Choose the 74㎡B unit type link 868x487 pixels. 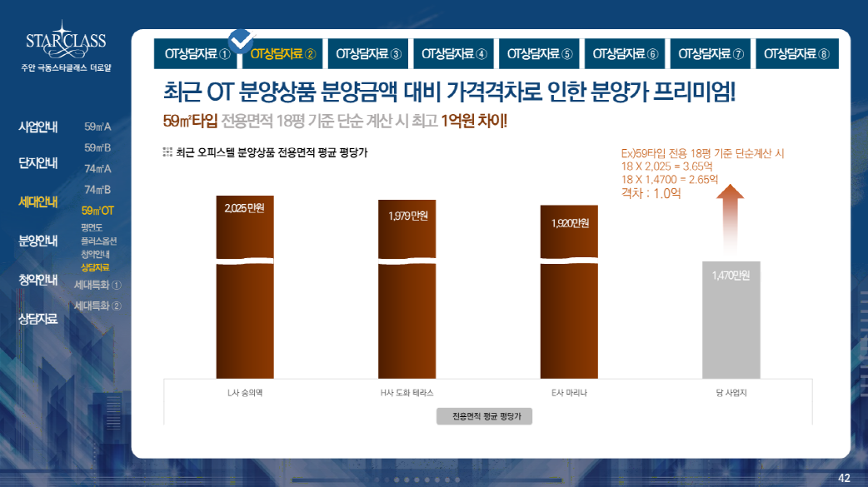click(x=97, y=190)
